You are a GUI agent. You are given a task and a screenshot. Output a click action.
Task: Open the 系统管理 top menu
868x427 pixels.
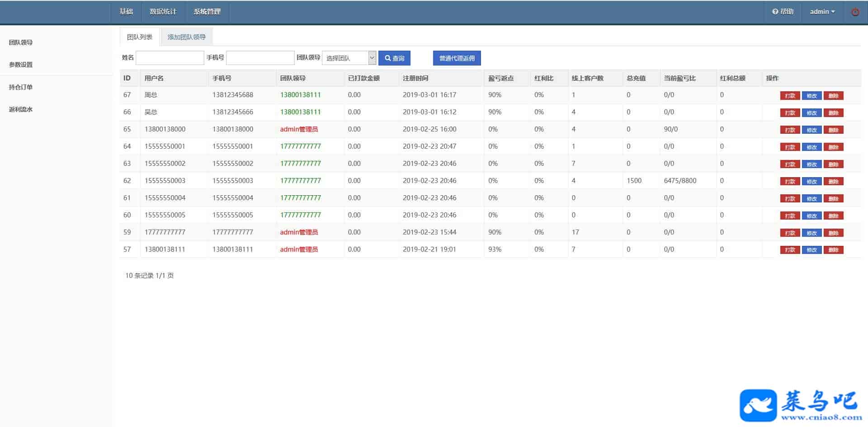click(207, 12)
